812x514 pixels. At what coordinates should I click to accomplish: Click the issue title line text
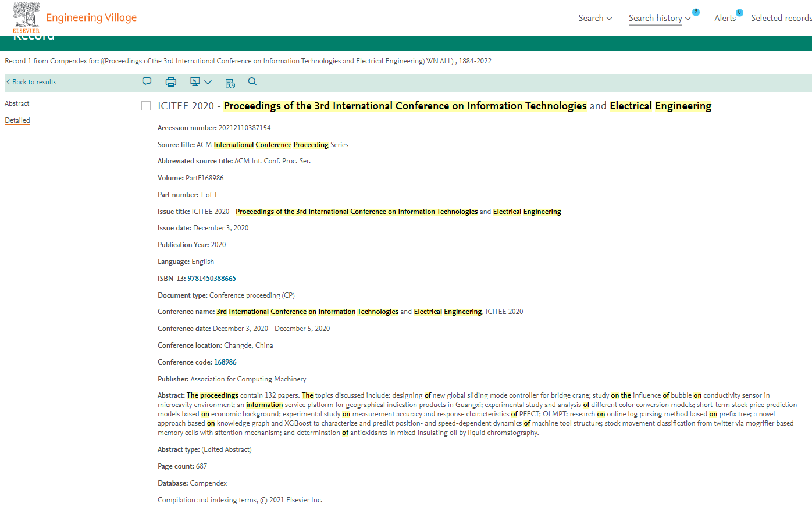click(376, 212)
